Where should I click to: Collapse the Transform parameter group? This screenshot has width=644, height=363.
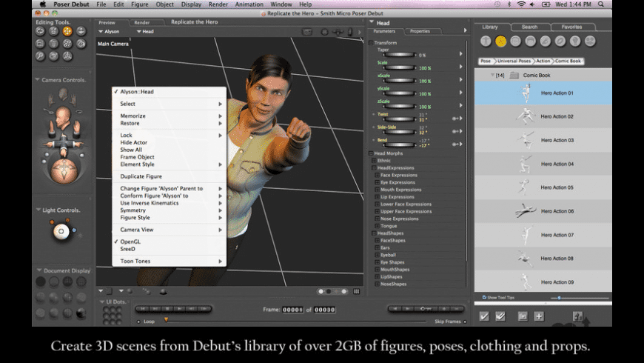click(x=372, y=42)
